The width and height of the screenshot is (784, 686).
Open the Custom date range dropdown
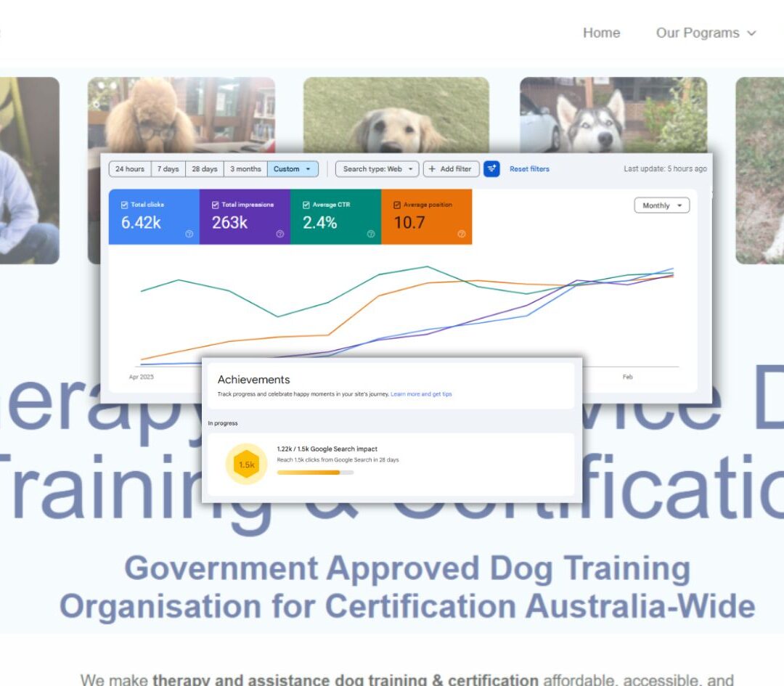293,169
